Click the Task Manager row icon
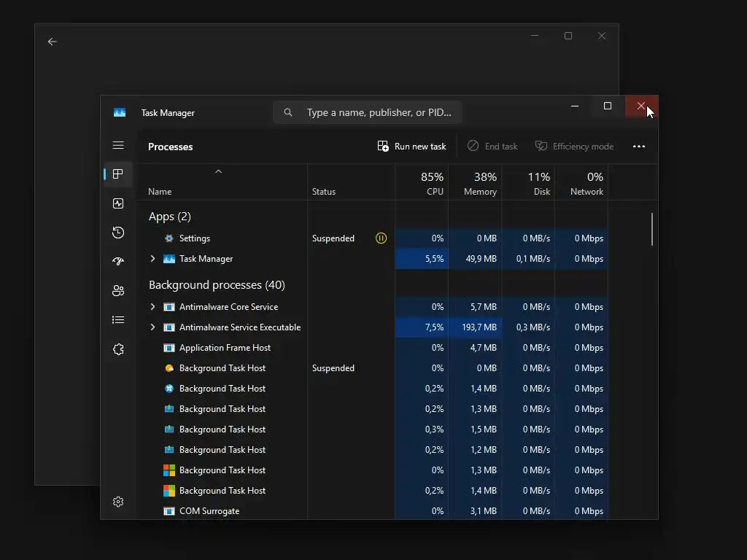This screenshot has height=560, width=747. point(169,259)
